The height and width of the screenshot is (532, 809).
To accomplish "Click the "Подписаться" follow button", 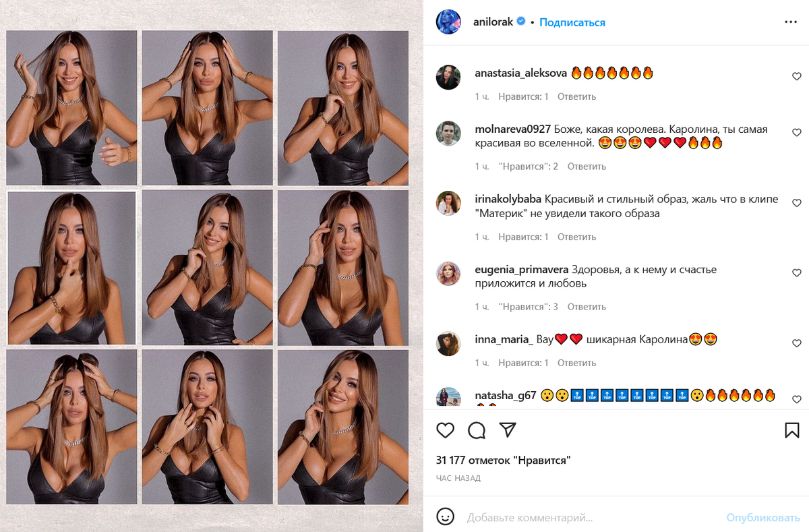I will [572, 22].
